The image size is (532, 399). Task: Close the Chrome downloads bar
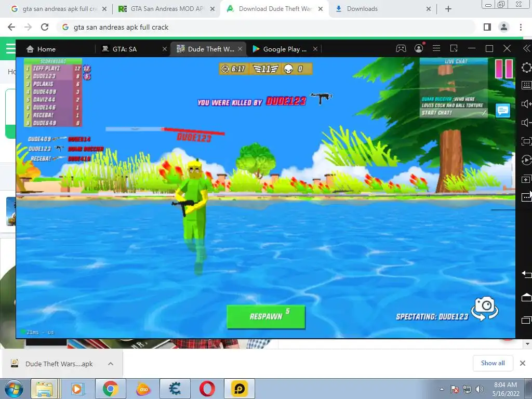pyautogui.click(x=523, y=363)
